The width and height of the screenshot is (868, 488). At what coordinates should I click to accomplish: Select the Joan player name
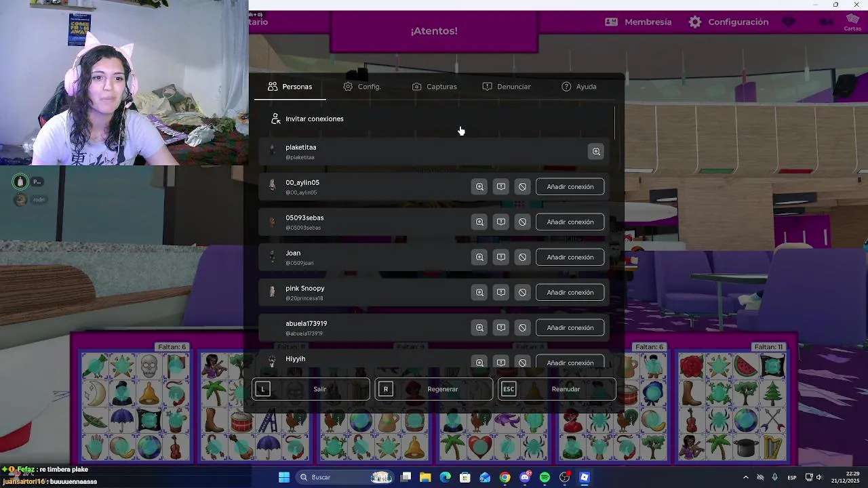tap(293, 253)
